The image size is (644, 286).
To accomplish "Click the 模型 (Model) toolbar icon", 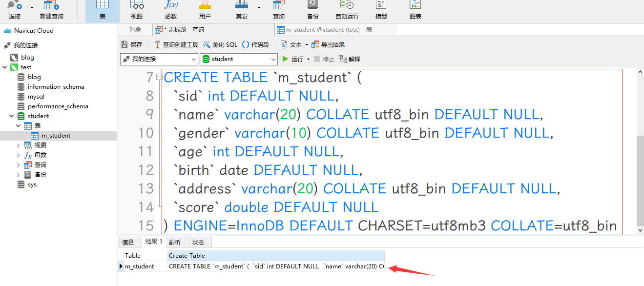I will (x=381, y=10).
